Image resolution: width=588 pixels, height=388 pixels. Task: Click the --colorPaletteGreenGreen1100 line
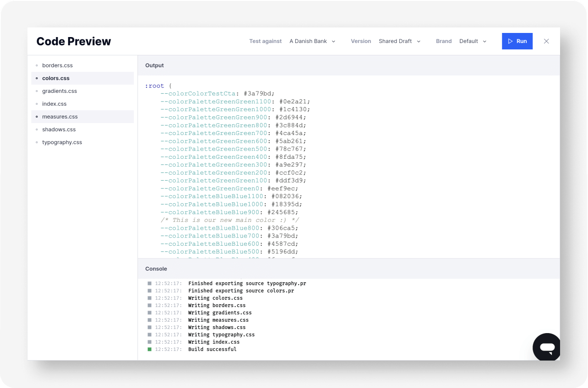[235, 101]
